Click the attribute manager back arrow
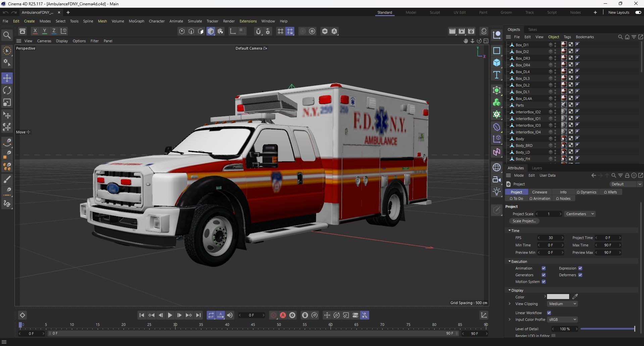Screen dimensions: 644x346 click(x=593, y=175)
